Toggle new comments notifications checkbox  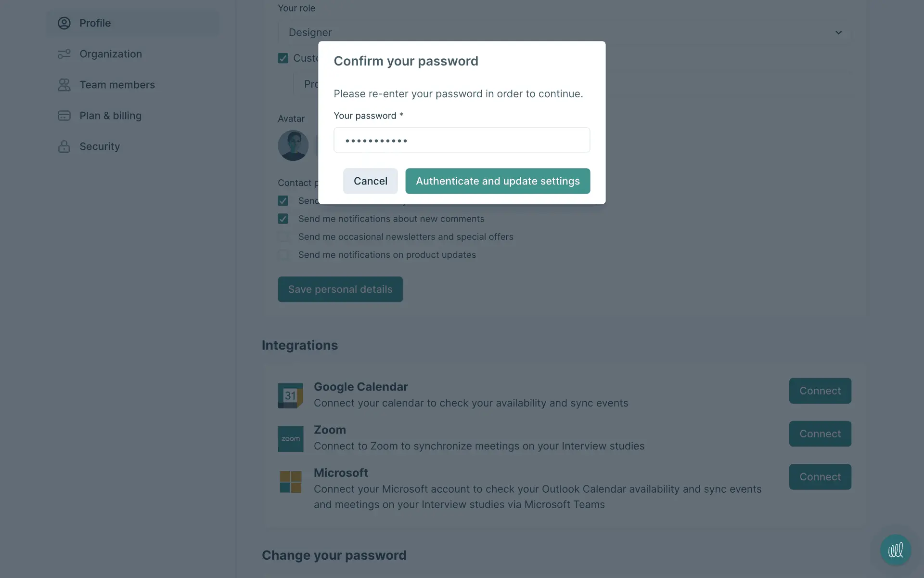pos(283,219)
